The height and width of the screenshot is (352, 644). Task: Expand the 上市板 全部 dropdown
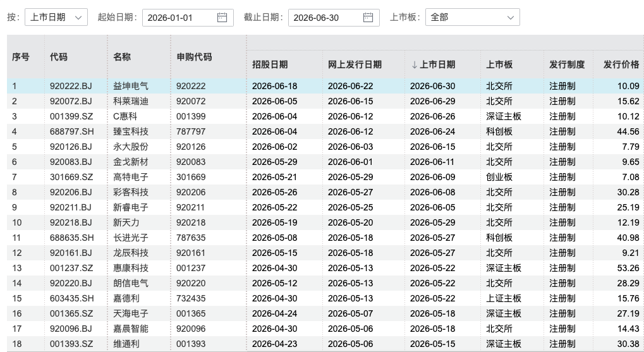pos(472,17)
